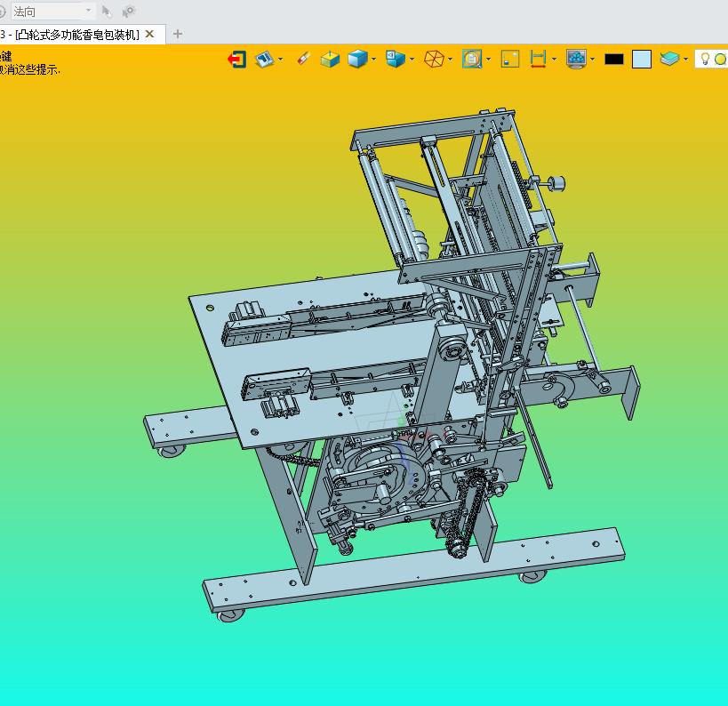Click the dimension measure bracket icon
The image size is (728, 706).
538,60
